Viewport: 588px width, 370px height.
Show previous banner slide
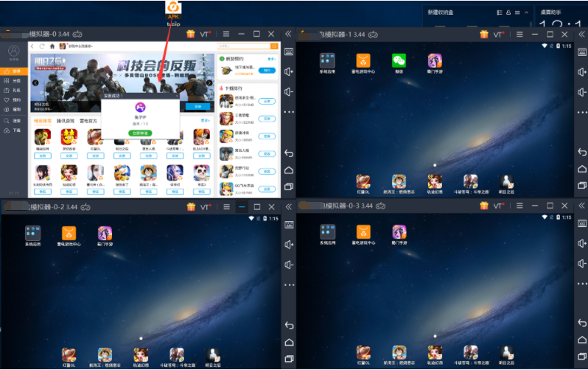[x=35, y=83]
